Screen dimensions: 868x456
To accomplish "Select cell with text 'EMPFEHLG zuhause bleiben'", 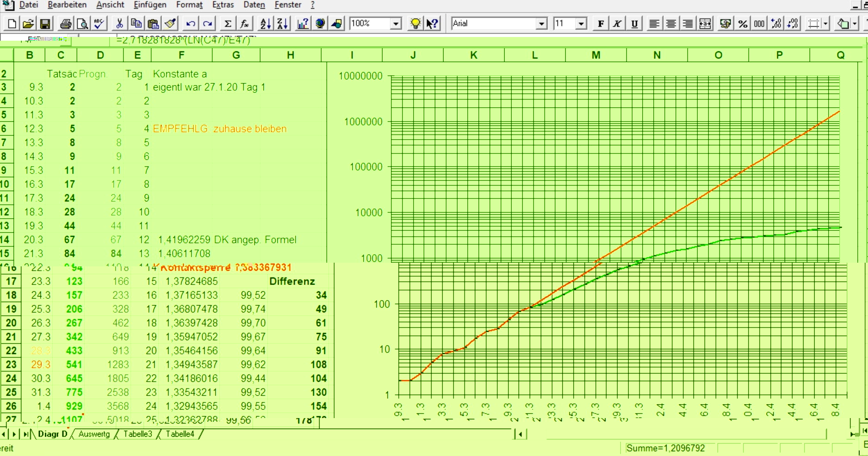I will tap(220, 129).
